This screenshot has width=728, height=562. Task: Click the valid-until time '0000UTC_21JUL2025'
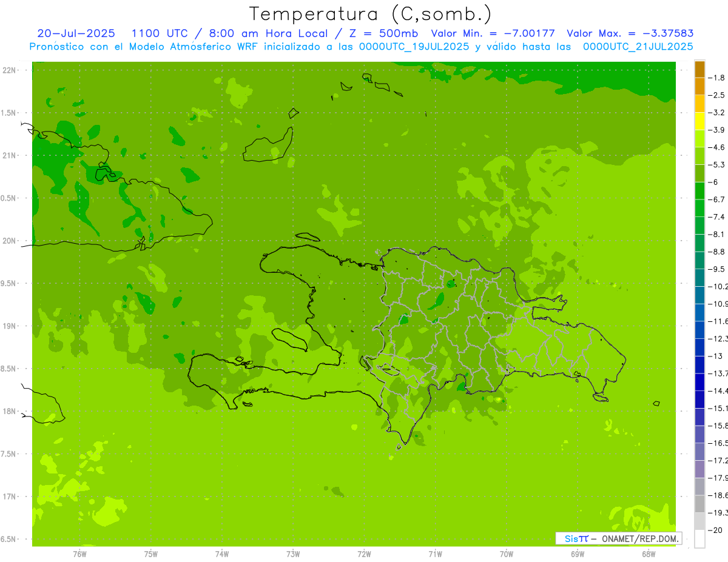click(638, 46)
